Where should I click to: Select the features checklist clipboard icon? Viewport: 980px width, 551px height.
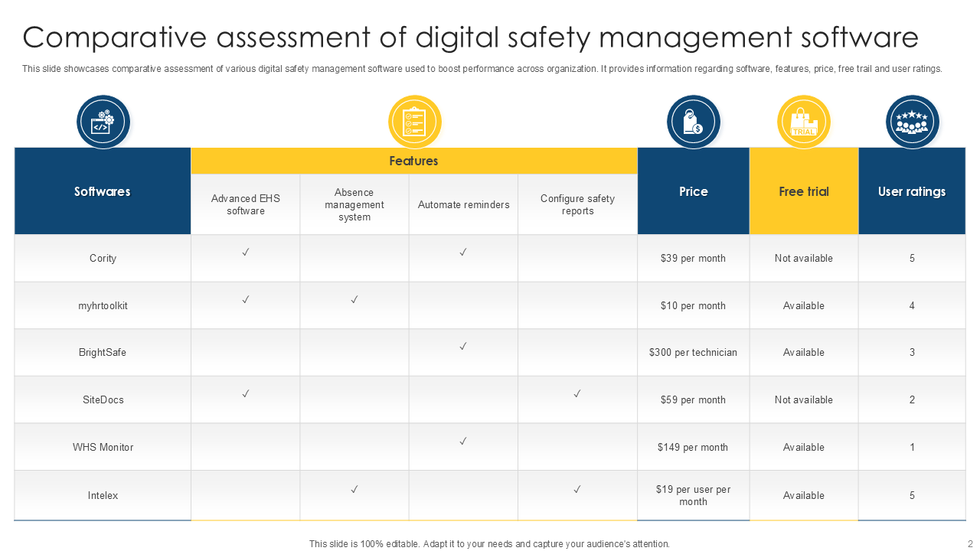point(414,122)
